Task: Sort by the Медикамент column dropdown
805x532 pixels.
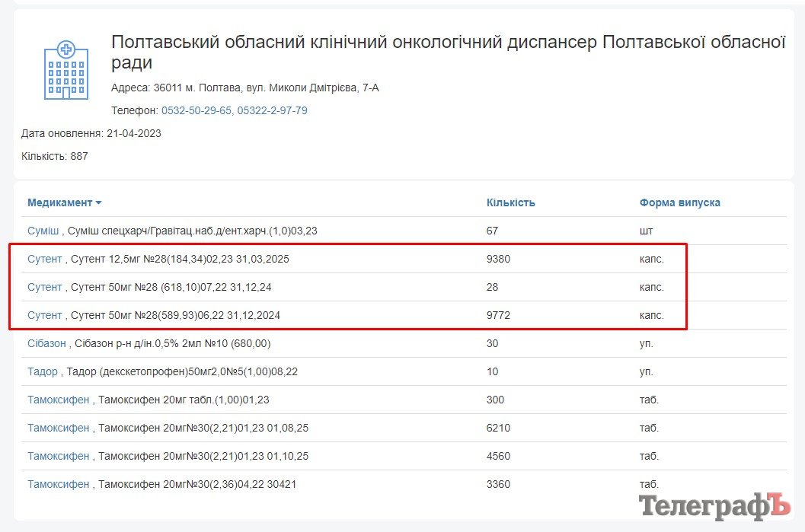Action: (65, 202)
